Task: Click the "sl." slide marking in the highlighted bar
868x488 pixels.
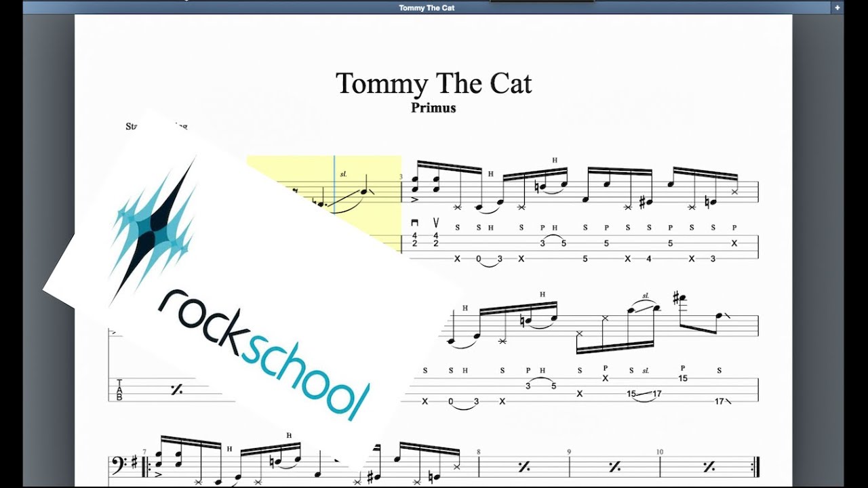Action: tap(343, 175)
